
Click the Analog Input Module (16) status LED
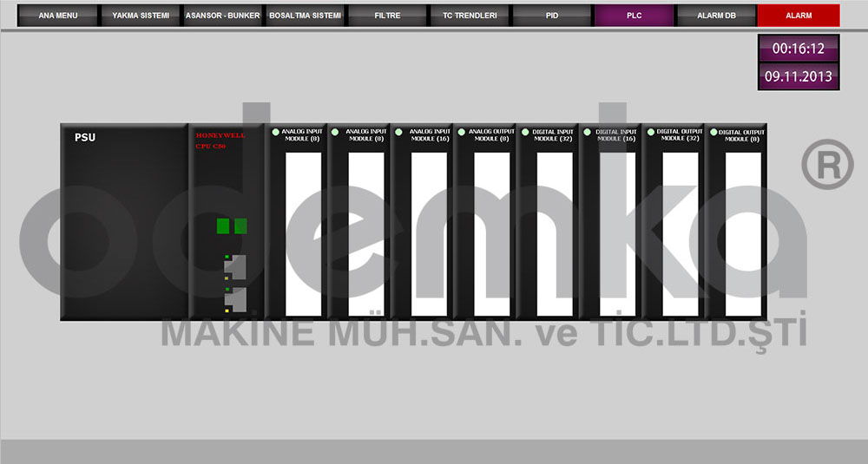[x=399, y=133]
